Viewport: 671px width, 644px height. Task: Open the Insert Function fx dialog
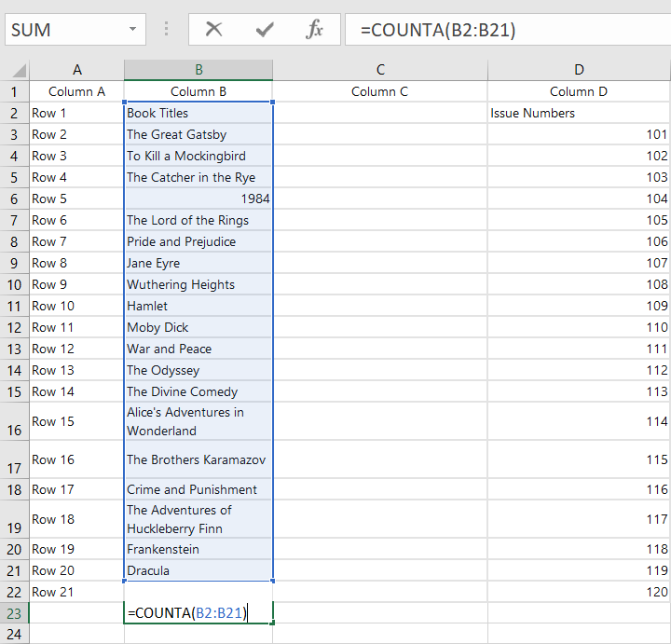[315, 30]
